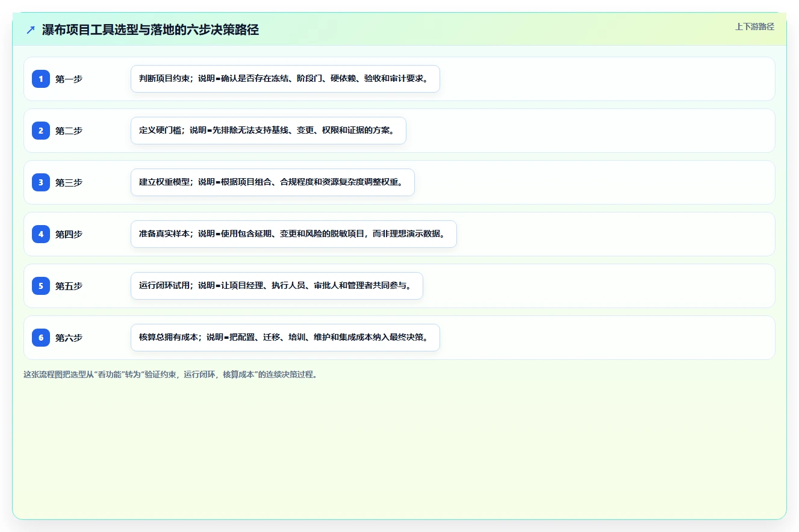Open the 运行闭环试用 description box
Screen dimensions: 799x532
click(277, 286)
